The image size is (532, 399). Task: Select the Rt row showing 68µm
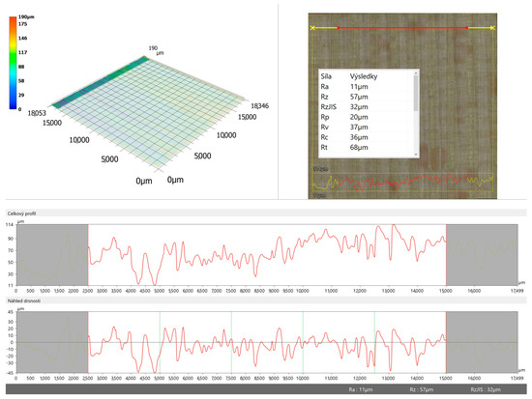coord(366,147)
